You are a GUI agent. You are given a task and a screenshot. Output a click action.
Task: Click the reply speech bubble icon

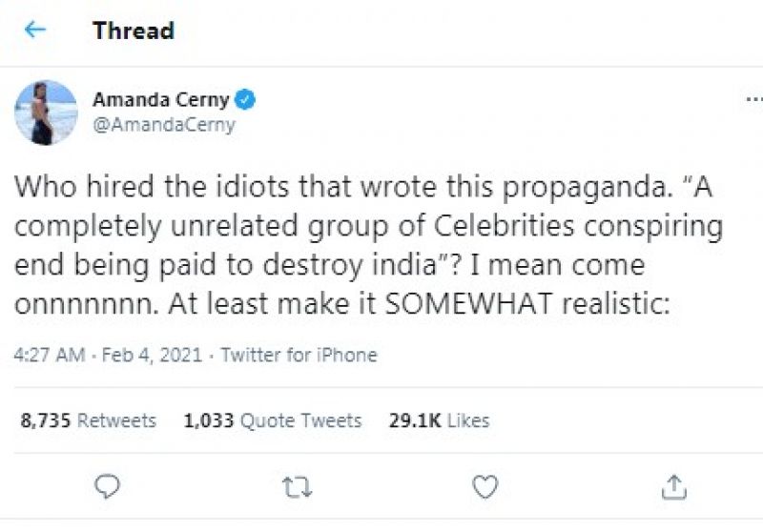(x=109, y=487)
